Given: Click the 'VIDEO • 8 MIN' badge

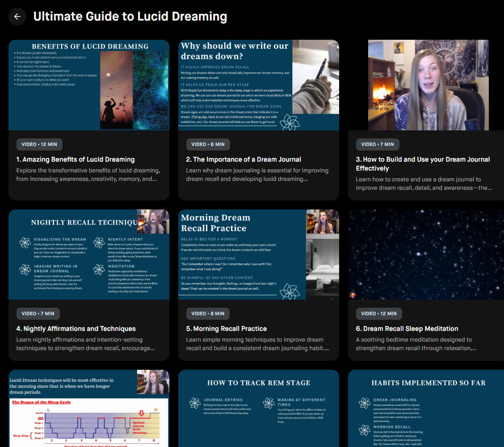Looking at the screenshot, I should pyautogui.click(x=208, y=313).
